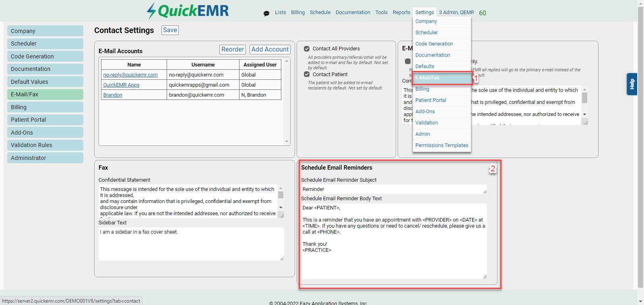This screenshot has width=644, height=305.
Task: Choose Scheduler in Settings dropdown
Action: (442, 33)
